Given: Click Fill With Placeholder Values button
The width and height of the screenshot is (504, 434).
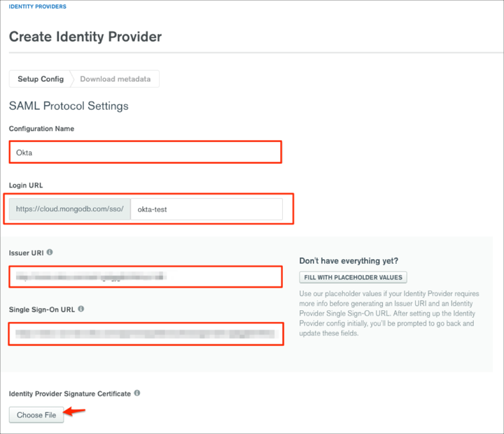Looking at the screenshot, I should pos(353,277).
